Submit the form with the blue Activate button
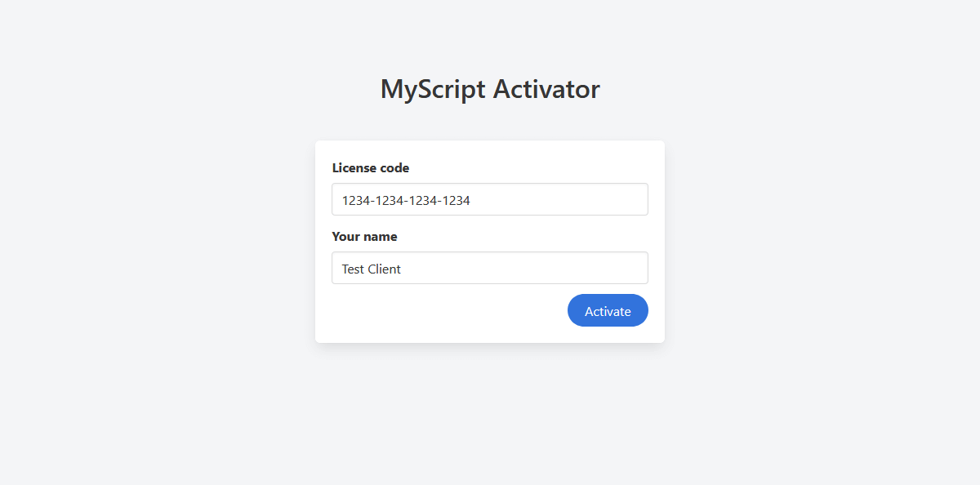The width and height of the screenshot is (980, 485). click(608, 310)
